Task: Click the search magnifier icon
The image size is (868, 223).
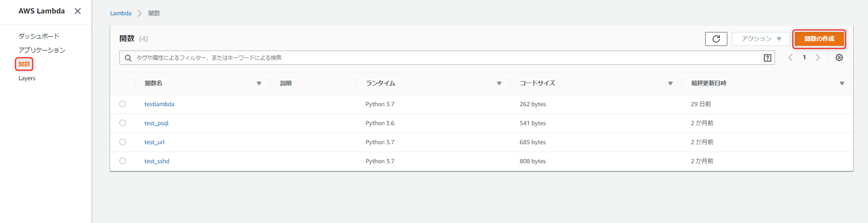Action: pyautogui.click(x=128, y=58)
